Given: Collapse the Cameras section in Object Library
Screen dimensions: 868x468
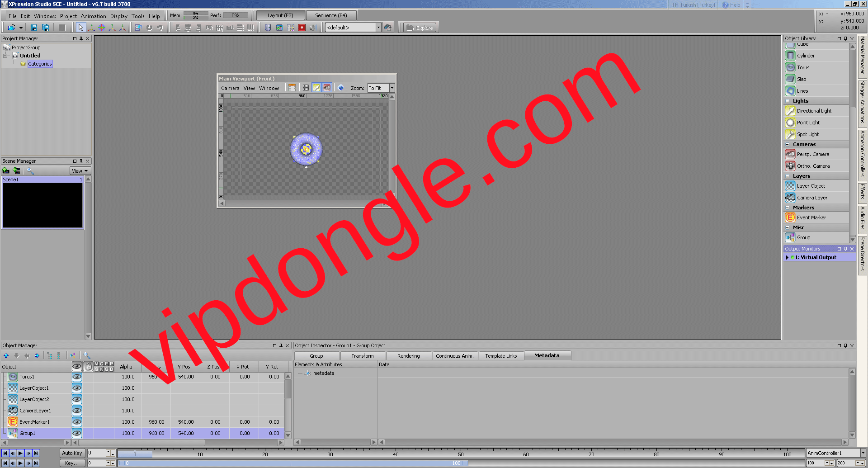Looking at the screenshot, I should pos(788,144).
